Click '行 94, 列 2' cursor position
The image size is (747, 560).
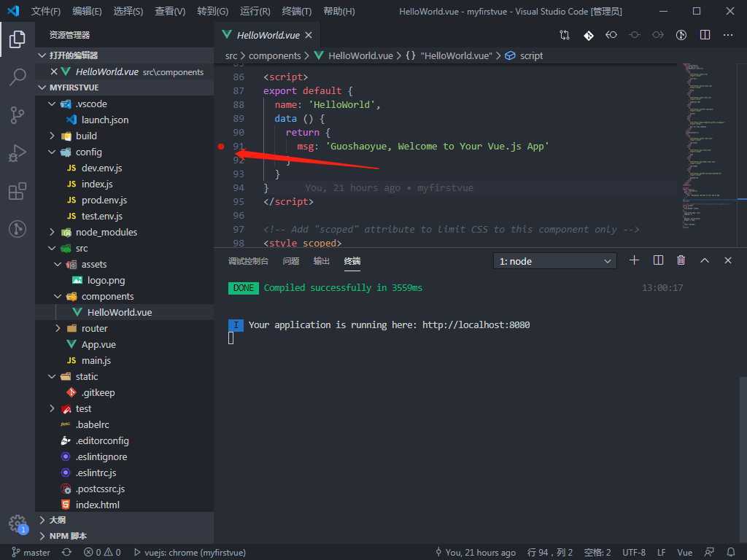pyautogui.click(x=550, y=553)
